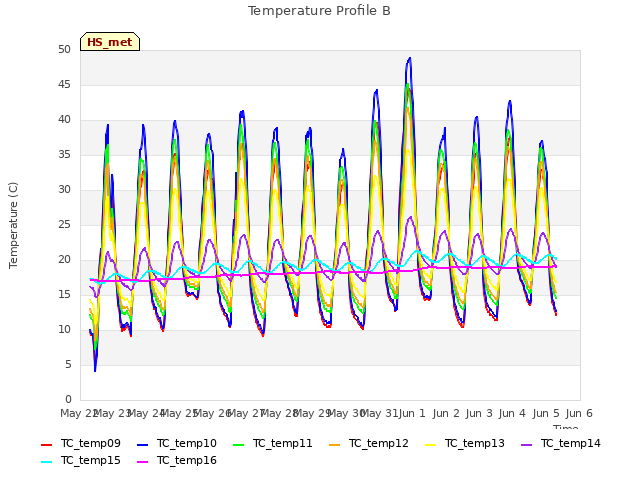Click the Temperature (C) y-axis label
Screen dimensions: 640x480
(13, 225)
